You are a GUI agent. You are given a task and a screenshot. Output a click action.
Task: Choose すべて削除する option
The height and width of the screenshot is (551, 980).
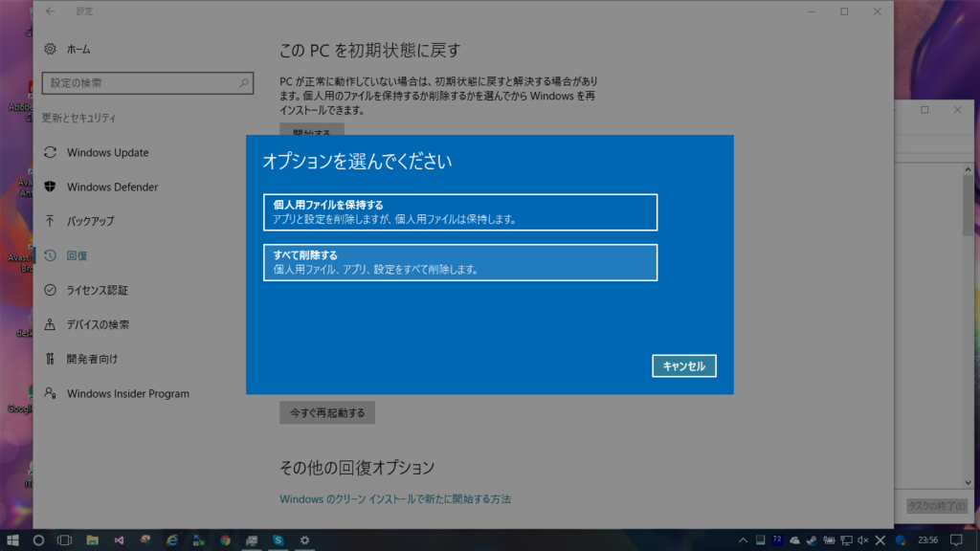(460, 262)
